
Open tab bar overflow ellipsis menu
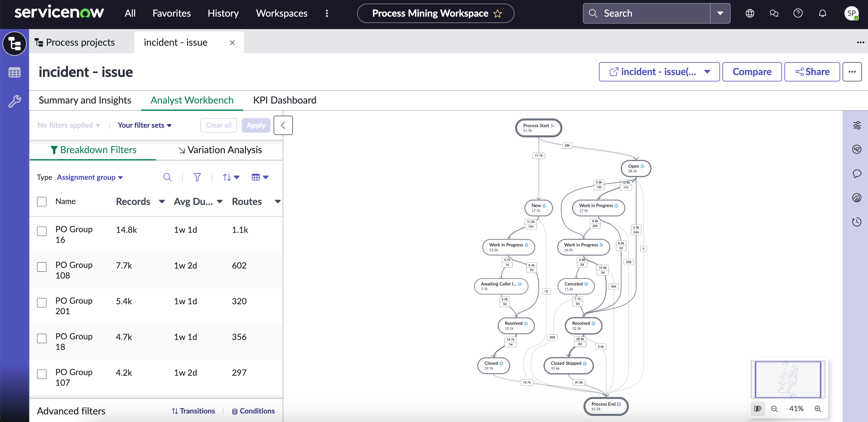[x=860, y=42]
